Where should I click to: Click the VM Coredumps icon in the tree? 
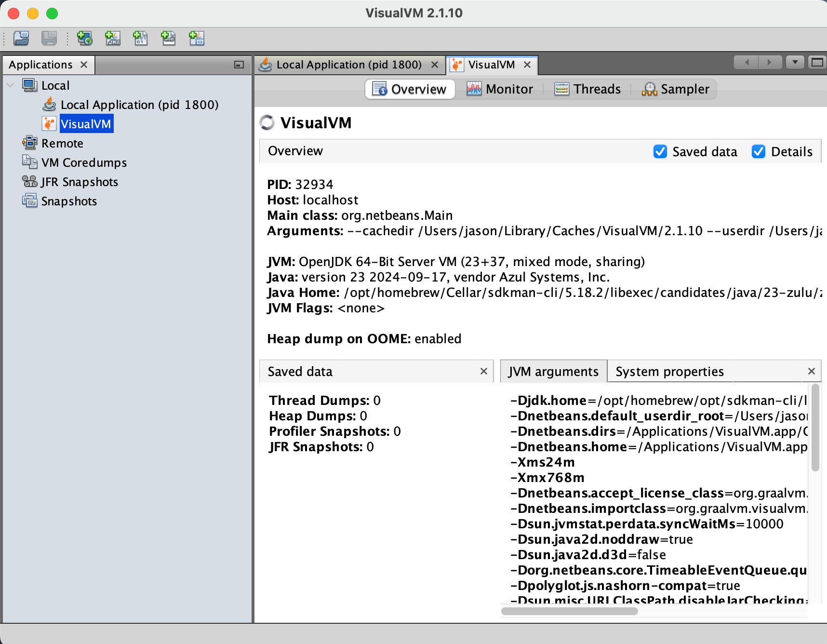point(30,162)
